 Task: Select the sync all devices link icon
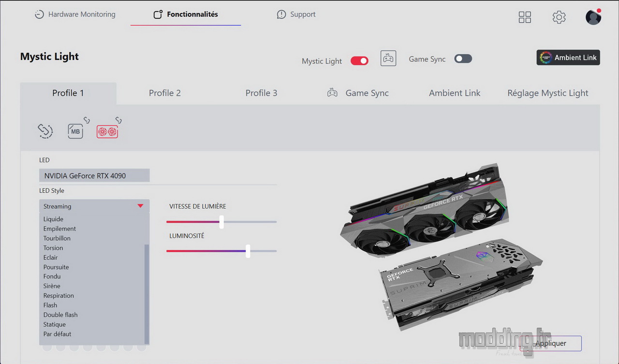pos(45,131)
